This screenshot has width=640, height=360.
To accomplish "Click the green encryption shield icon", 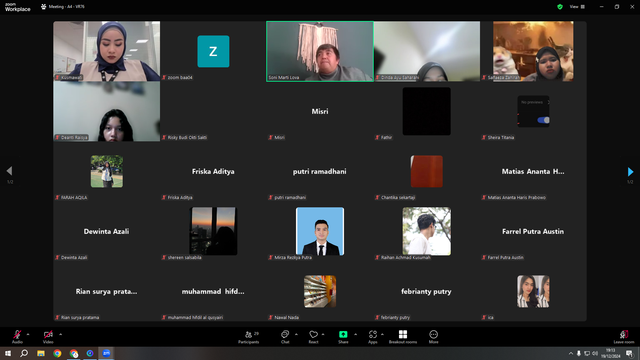I will (x=560, y=7).
